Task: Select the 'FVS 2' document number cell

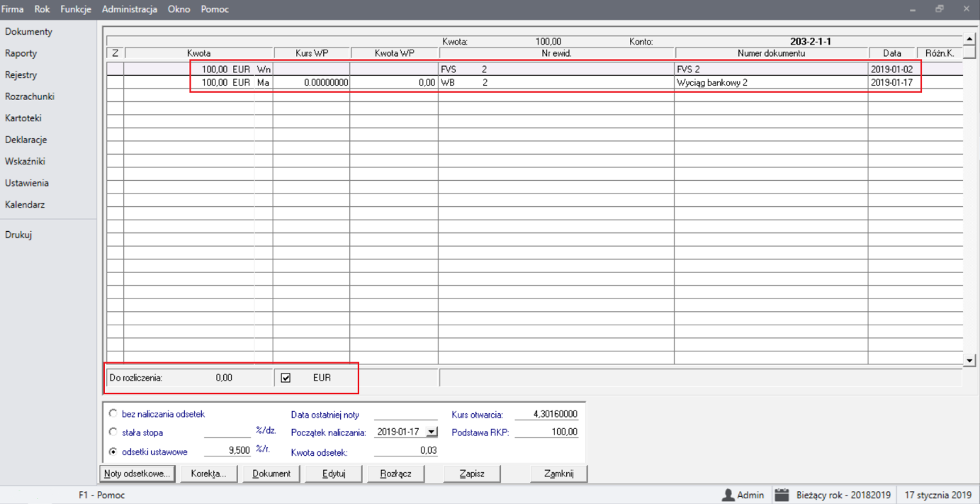Action: point(771,69)
